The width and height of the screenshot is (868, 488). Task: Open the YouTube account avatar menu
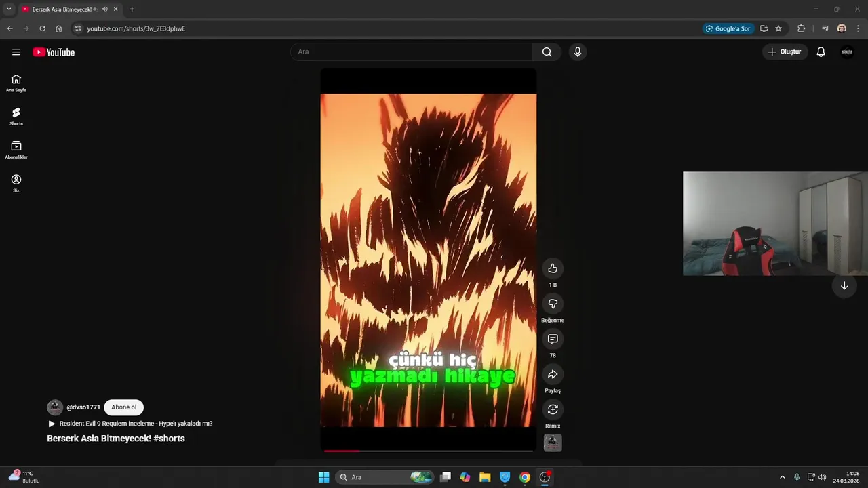click(x=847, y=52)
